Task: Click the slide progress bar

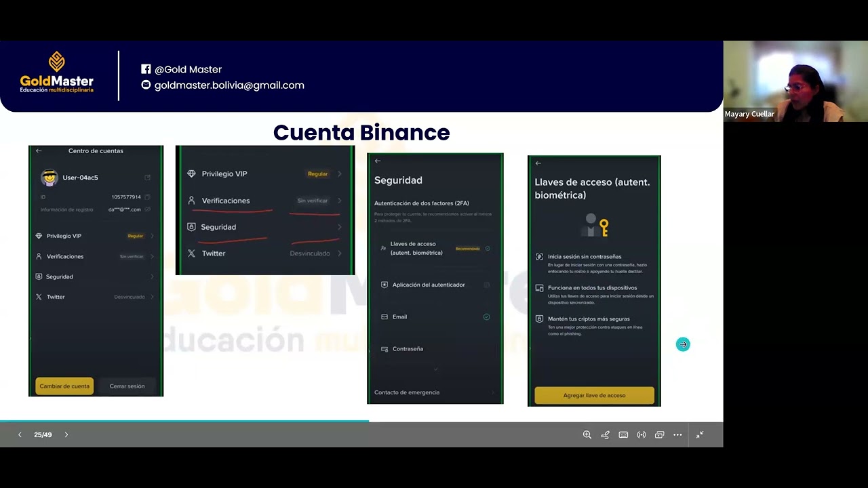Action: point(361,422)
